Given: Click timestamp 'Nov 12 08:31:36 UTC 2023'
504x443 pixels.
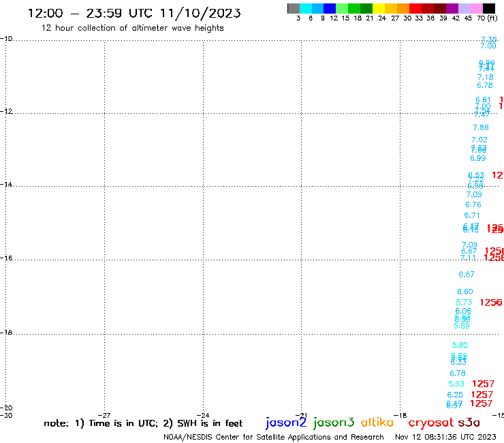Looking at the screenshot, I should (x=445, y=437).
